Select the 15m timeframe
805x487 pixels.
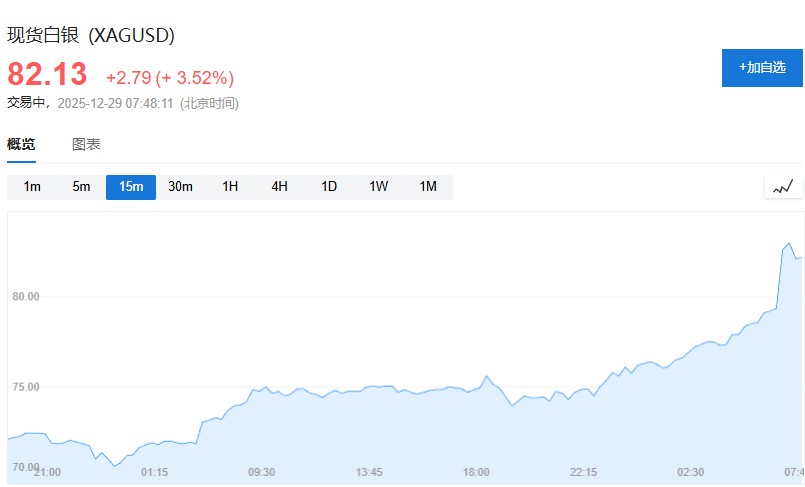131,187
